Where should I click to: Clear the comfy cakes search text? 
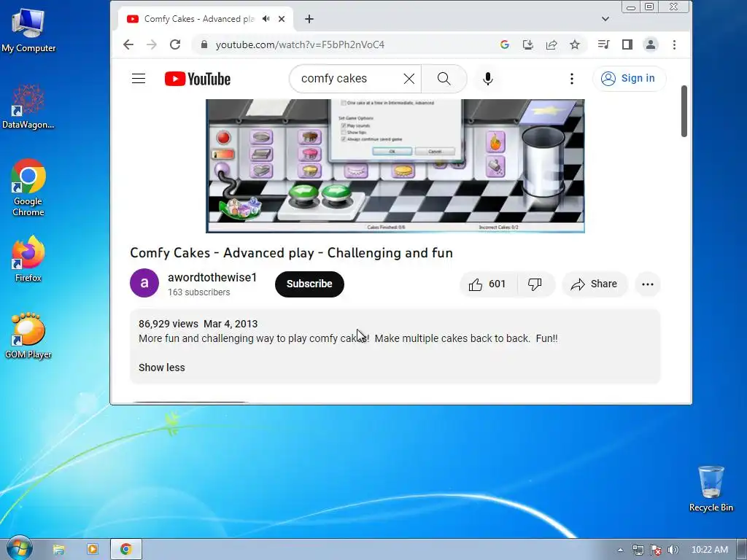[x=409, y=79]
